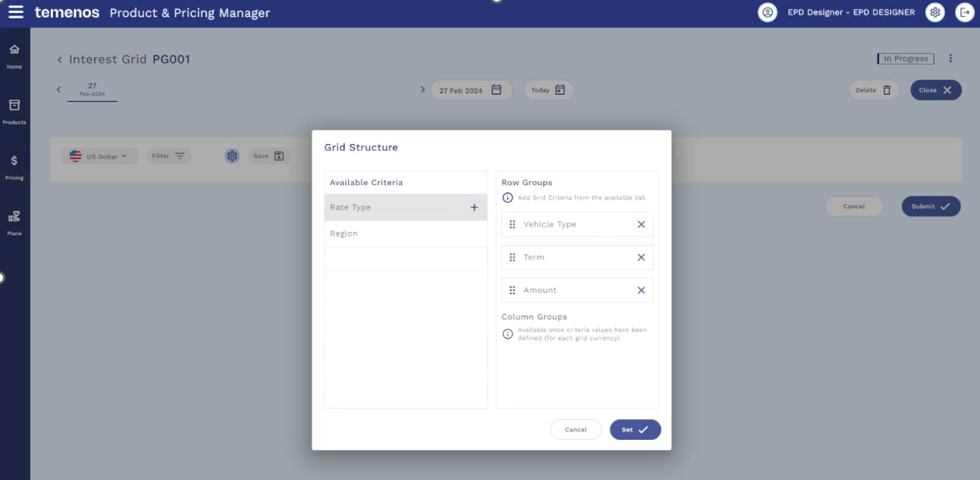Go back from Interest Grid PG001
Screen dimensions: 980x480
point(59,59)
